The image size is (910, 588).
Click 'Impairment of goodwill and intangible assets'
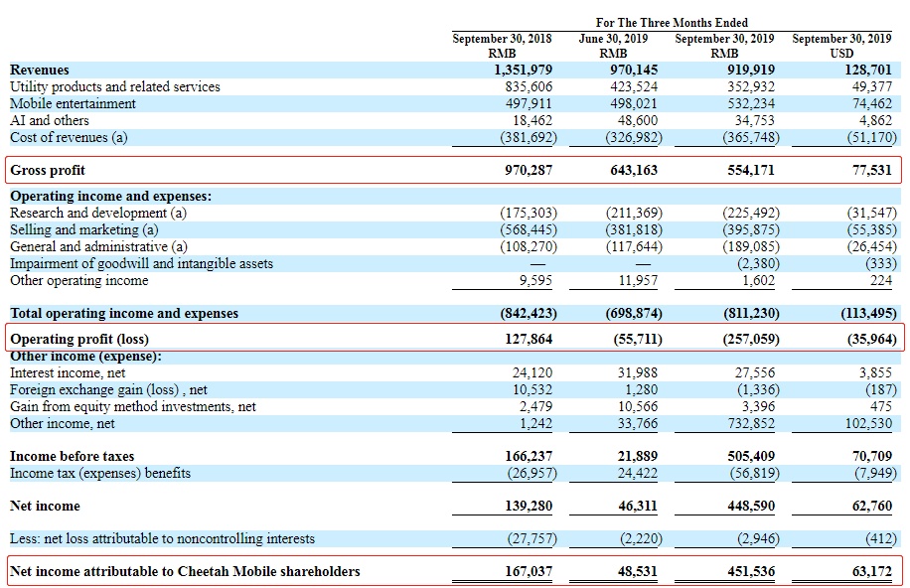click(x=142, y=263)
